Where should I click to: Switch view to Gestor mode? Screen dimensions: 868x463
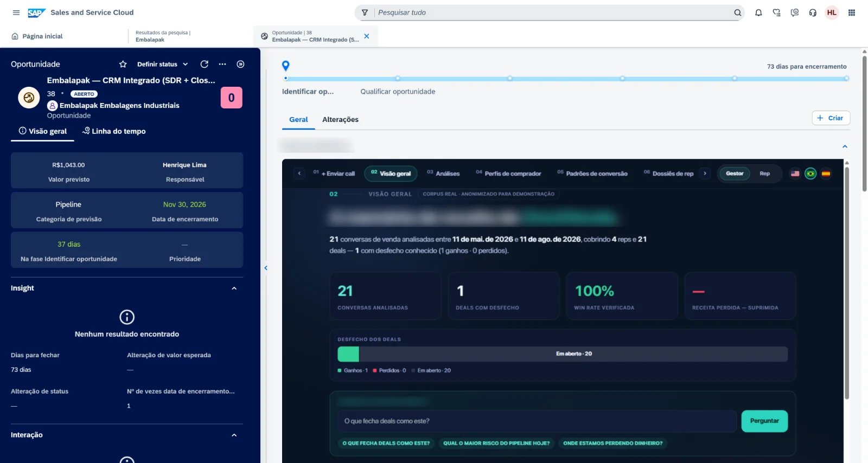(x=735, y=173)
